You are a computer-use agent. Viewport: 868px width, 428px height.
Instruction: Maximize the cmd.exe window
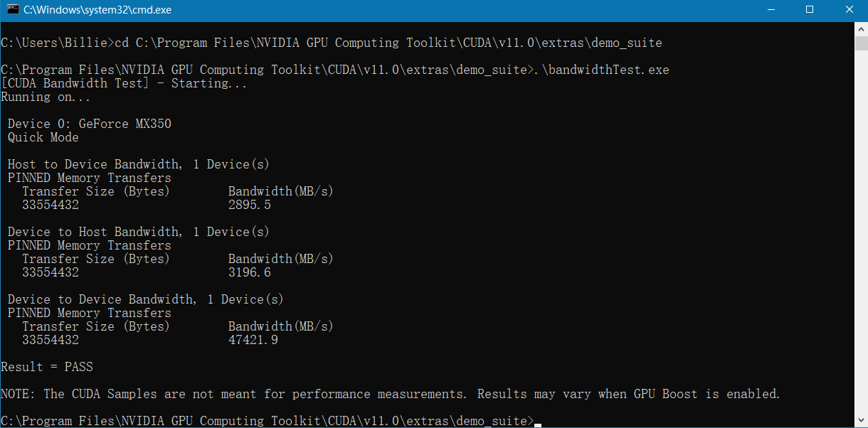[x=809, y=10]
